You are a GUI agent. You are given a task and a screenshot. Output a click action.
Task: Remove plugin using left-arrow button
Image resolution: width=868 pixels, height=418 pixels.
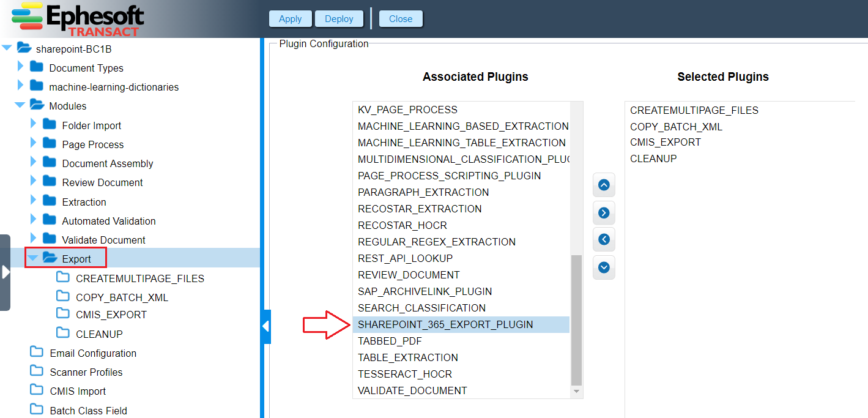click(x=604, y=239)
